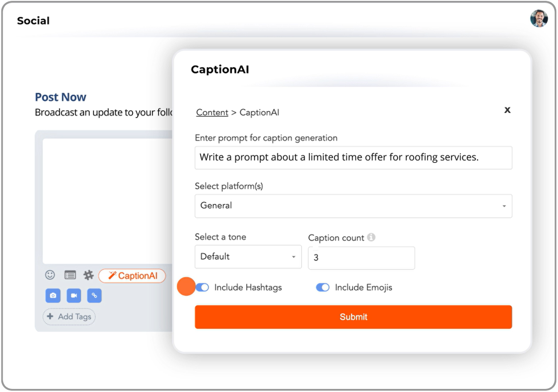Click the hashtag icon below the post box
The height and width of the screenshot is (392, 558).
tap(89, 275)
